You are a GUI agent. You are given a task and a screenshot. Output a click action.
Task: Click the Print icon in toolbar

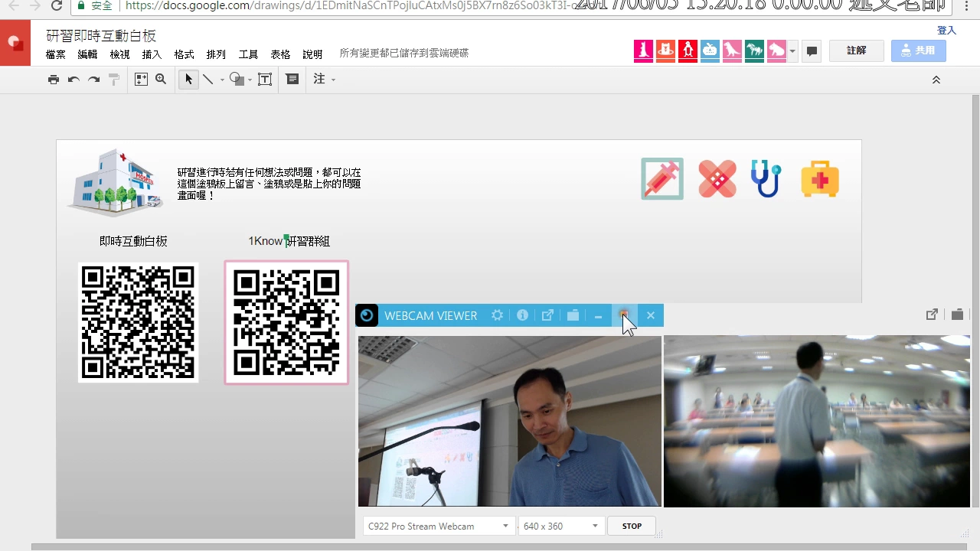point(53,80)
